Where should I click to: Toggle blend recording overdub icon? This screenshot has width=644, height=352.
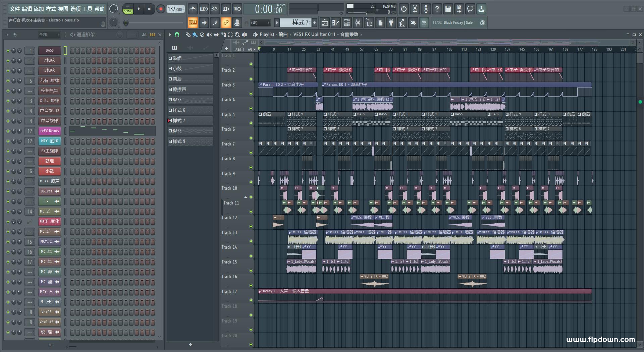tap(226, 9)
